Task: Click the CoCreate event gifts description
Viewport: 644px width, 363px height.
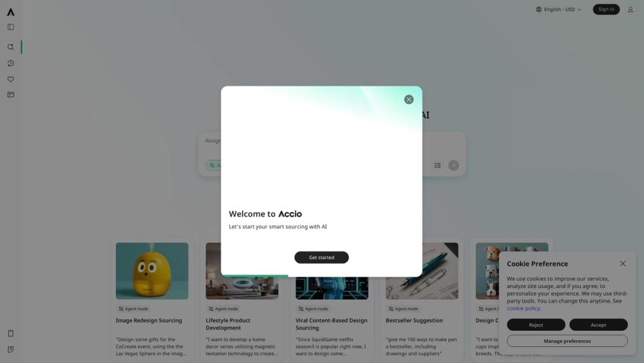Action: tap(151, 346)
